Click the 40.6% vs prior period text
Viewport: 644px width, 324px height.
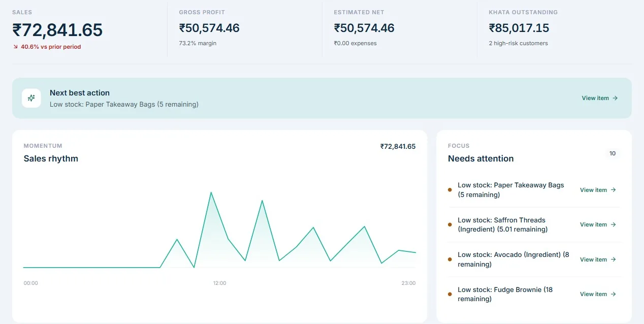[x=51, y=47]
